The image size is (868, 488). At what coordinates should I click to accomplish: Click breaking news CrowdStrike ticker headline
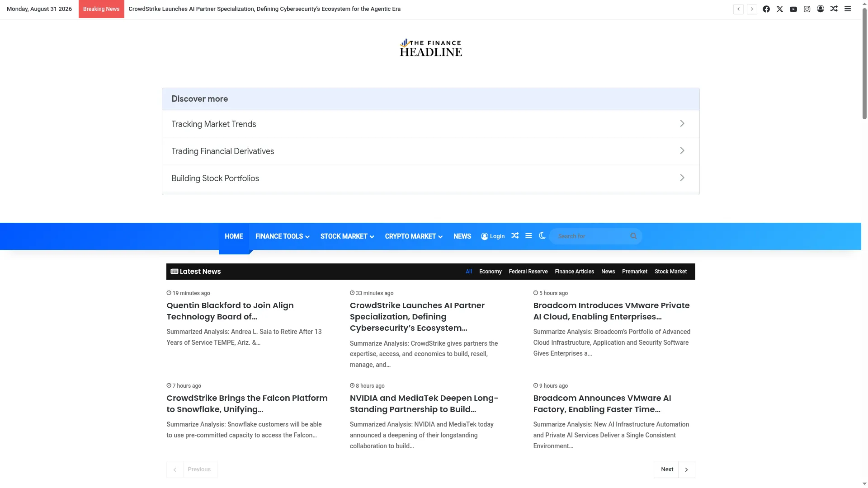[264, 9]
